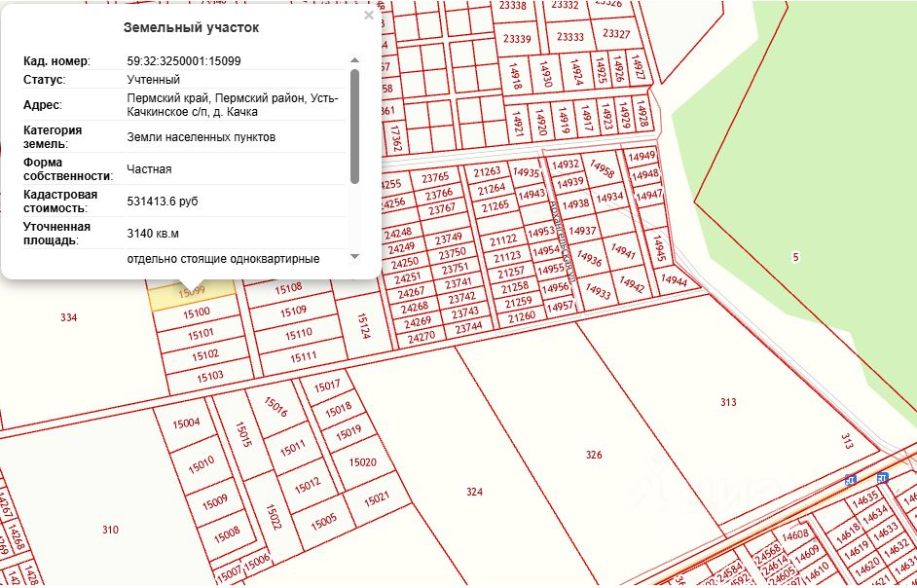
Task: Select parcel 15004
Action: 186,423
